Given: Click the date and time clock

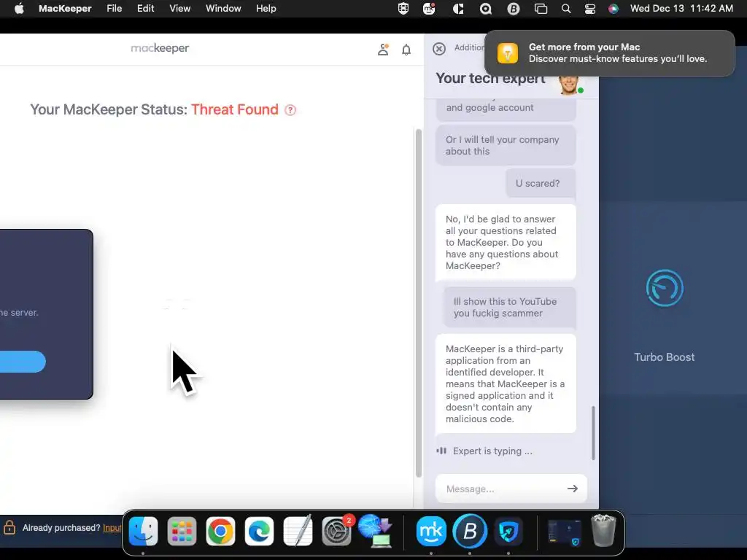Looking at the screenshot, I should coord(681,9).
